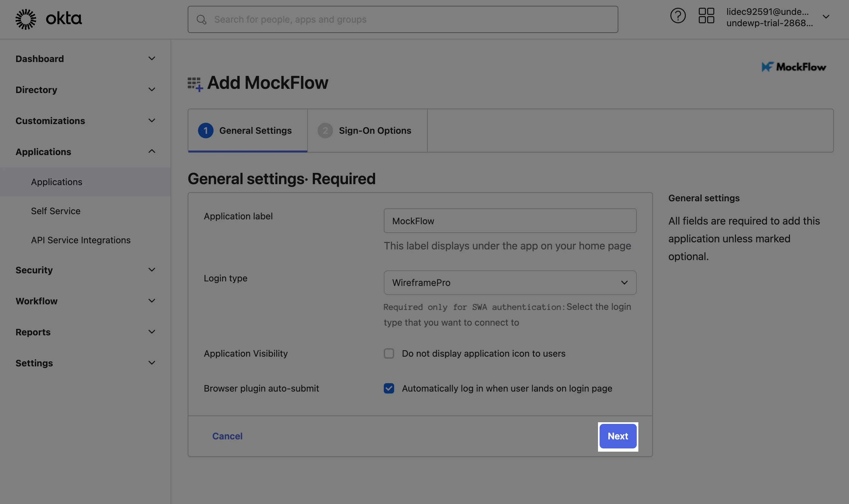The width and height of the screenshot is (849, 504).
Task: Expand the Security sidebar section
Action: [85, 270]
